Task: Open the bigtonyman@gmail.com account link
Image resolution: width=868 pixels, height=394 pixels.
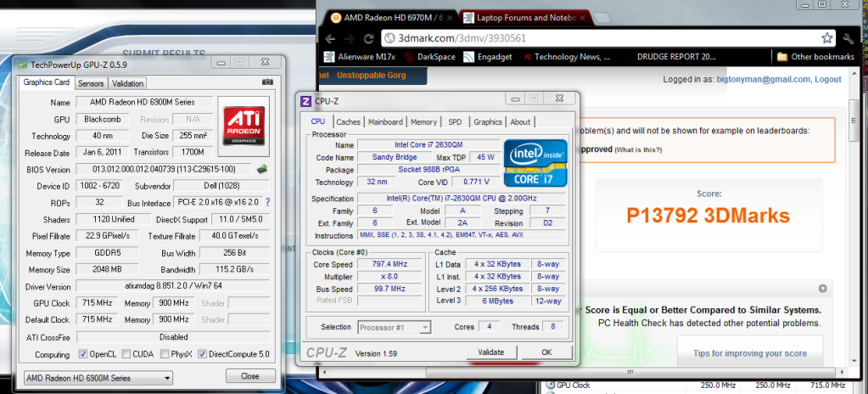Action: [764, 79]
